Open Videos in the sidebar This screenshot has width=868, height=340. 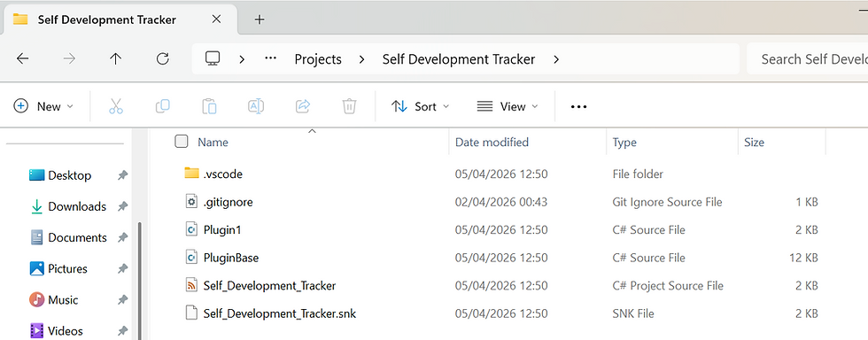tap(55, 330)
